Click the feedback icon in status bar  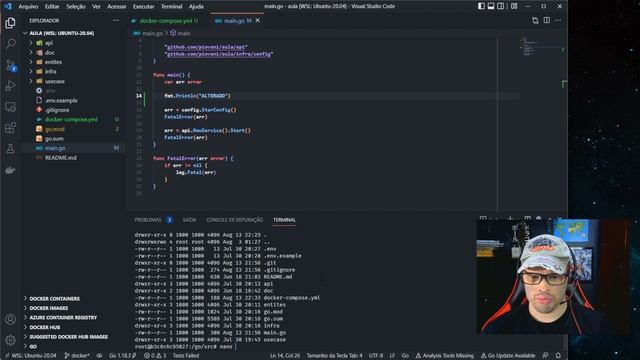[545, 356]
